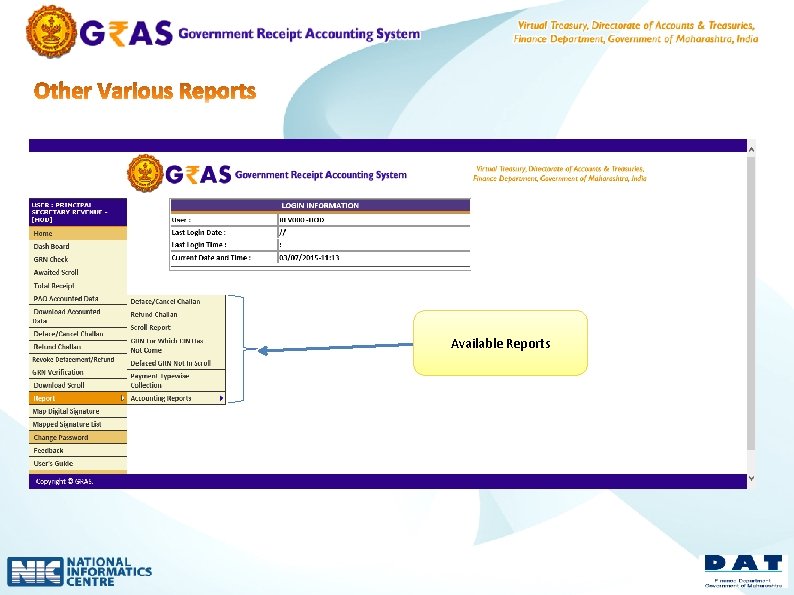794x595 pixels.
Task: Open Scroll Report from submenu
Action: tap(176, 328)
